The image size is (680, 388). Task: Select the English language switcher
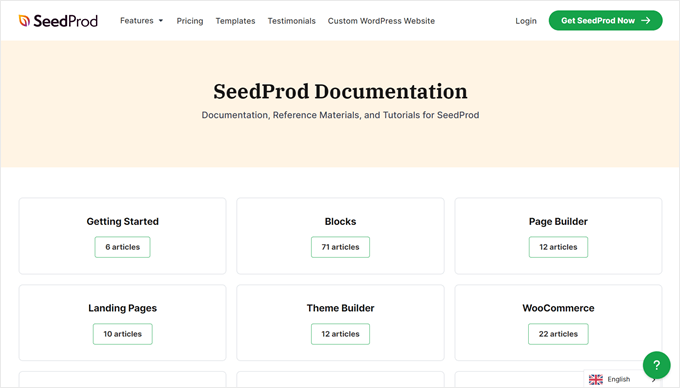point(618,379)
